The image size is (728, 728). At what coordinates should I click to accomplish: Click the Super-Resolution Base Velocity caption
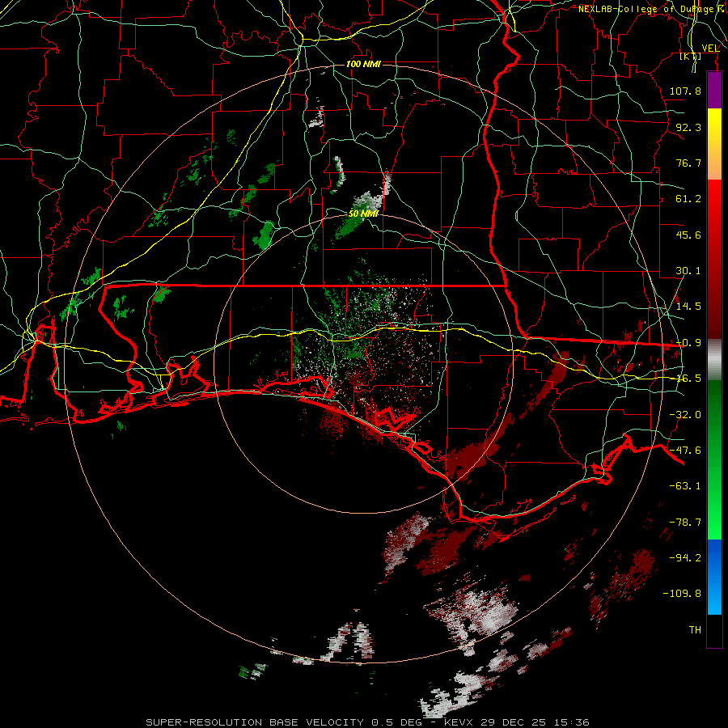pos(368,722)
